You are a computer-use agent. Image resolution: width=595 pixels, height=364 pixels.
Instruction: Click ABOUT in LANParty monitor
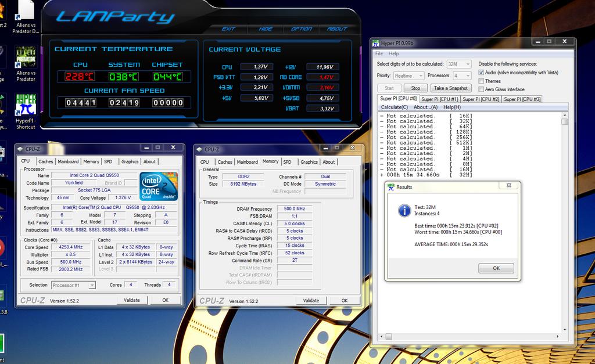coord(337,29)
